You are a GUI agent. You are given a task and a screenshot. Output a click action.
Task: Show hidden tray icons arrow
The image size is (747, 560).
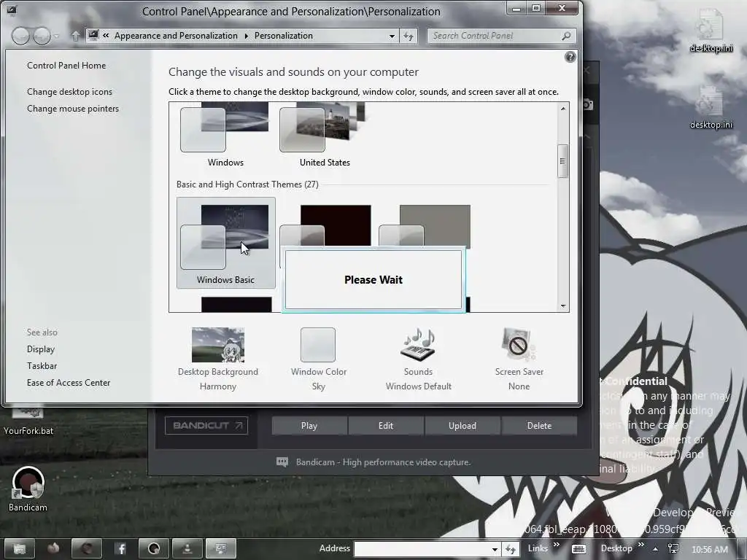pos(656,549)
